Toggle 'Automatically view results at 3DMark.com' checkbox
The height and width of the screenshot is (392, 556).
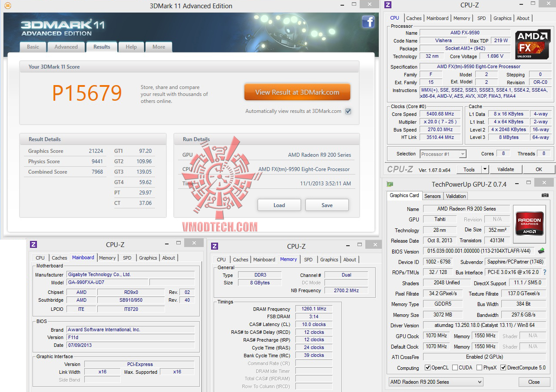pyautogui.click(x=348, y=111)
